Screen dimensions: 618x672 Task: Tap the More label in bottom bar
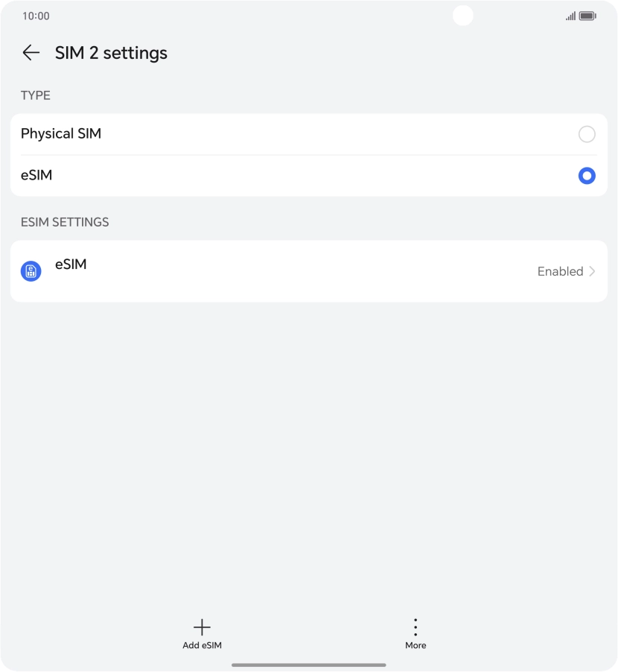tap(415, 645)
